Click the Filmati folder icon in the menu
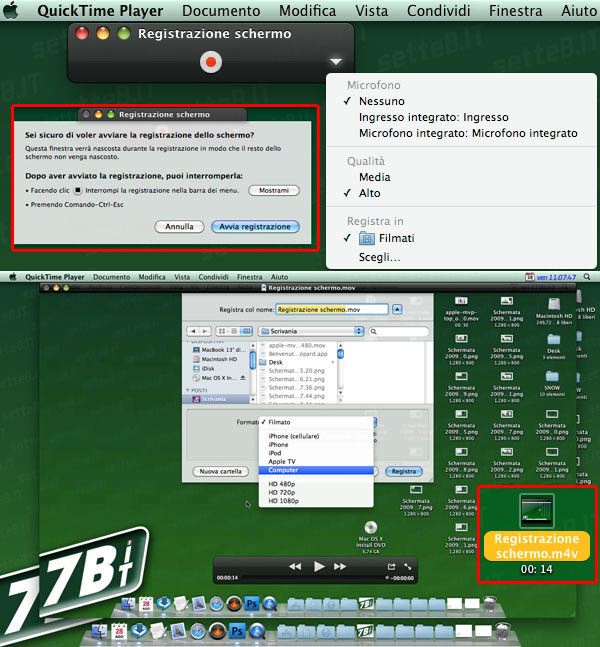The width and height of the screenshot is (600, 647). point(369,238)
